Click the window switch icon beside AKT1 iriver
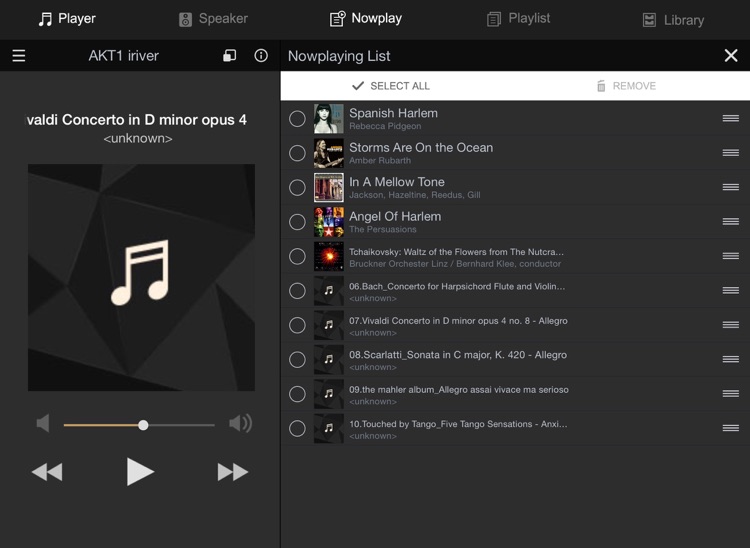750x548 pixels. [x=230, y=56]
